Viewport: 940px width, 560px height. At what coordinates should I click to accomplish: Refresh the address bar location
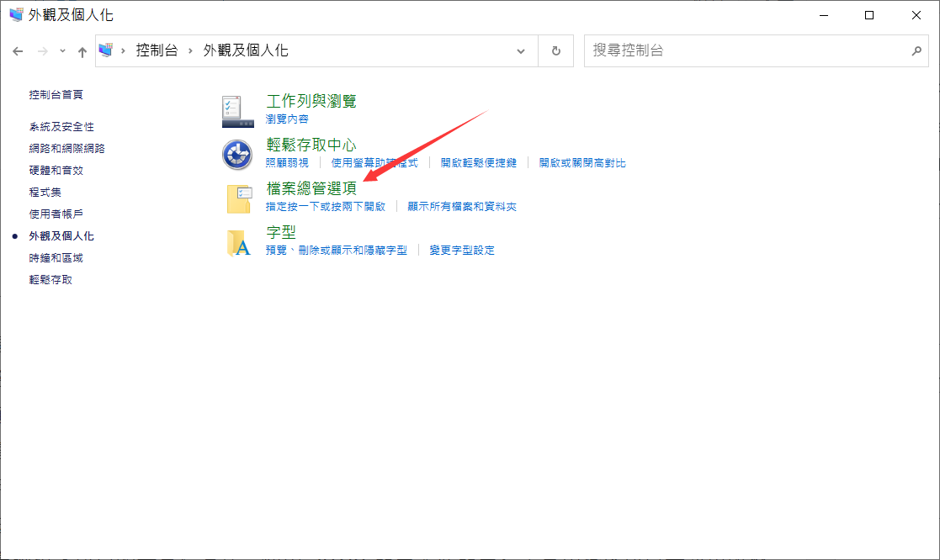[555, 50]
